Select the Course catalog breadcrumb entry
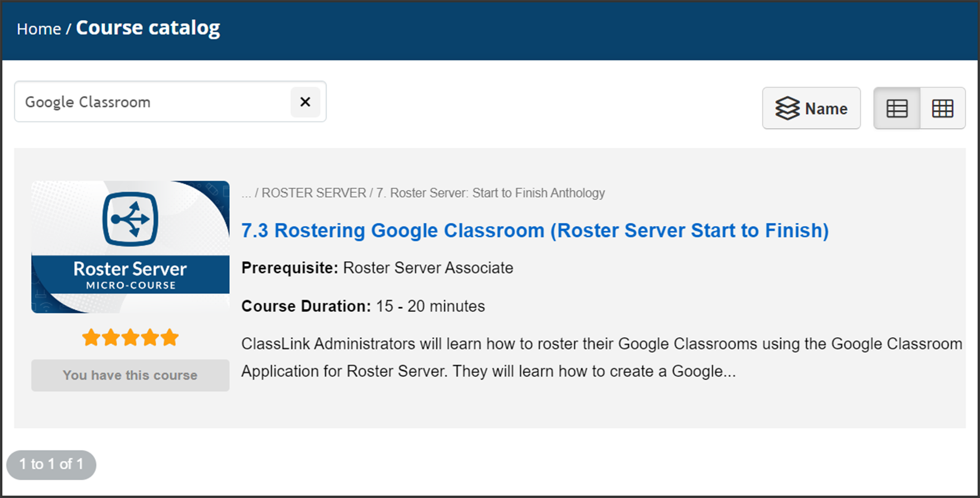The image size is (980, 498). click(x=148, y=29)
